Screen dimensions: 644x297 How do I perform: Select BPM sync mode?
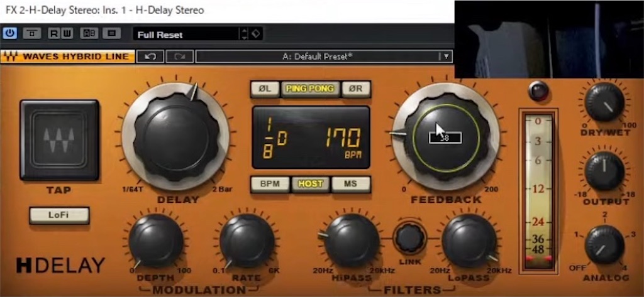pyautogui.click(x=270, y=184)
